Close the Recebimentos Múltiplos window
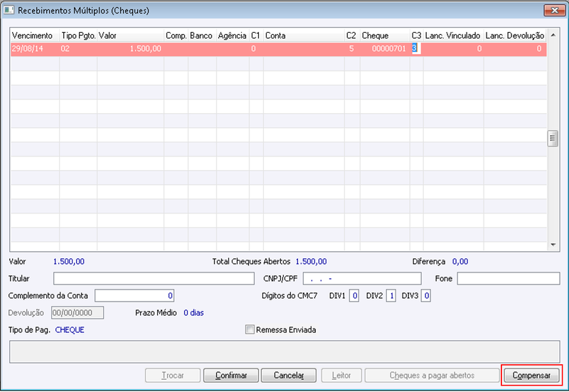This screenshot has width=569, height=392. pos(555,10)
